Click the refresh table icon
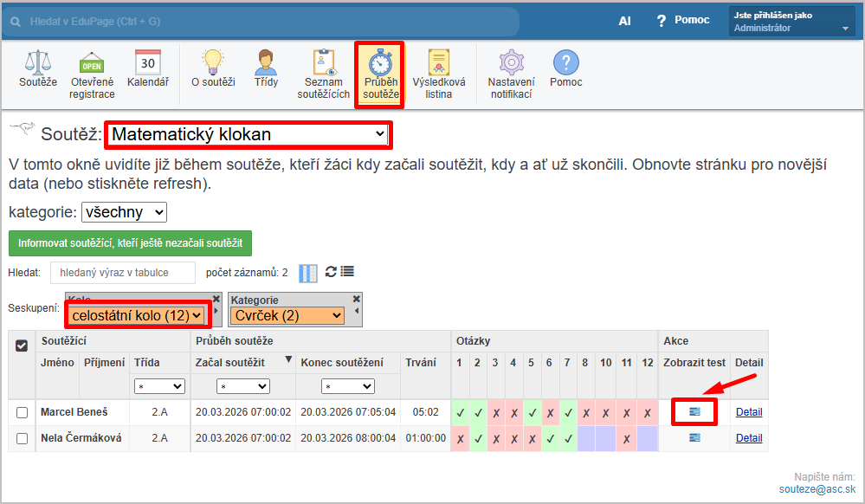 pos(331,272)
